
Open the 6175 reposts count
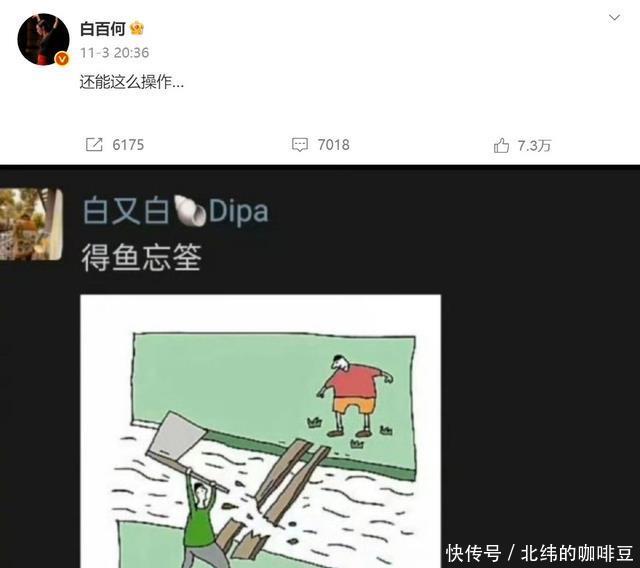pyautogui.click(x=128, y=145)
